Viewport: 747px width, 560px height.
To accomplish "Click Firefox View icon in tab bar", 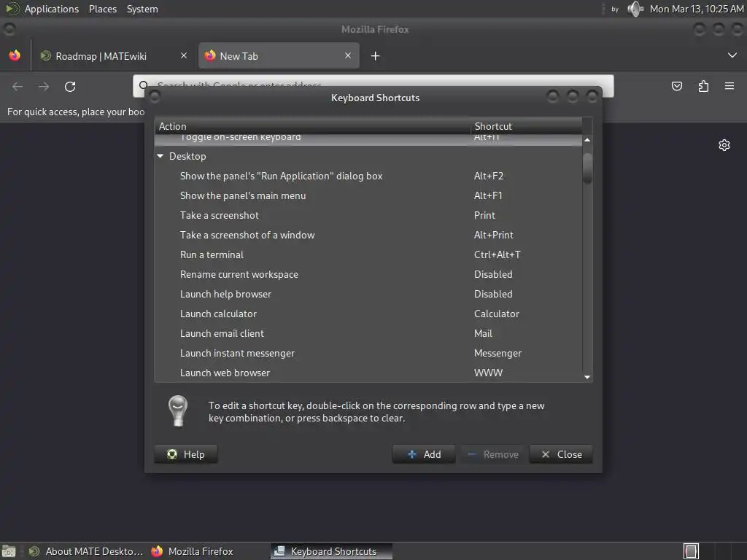I will [x=15, y=55].
